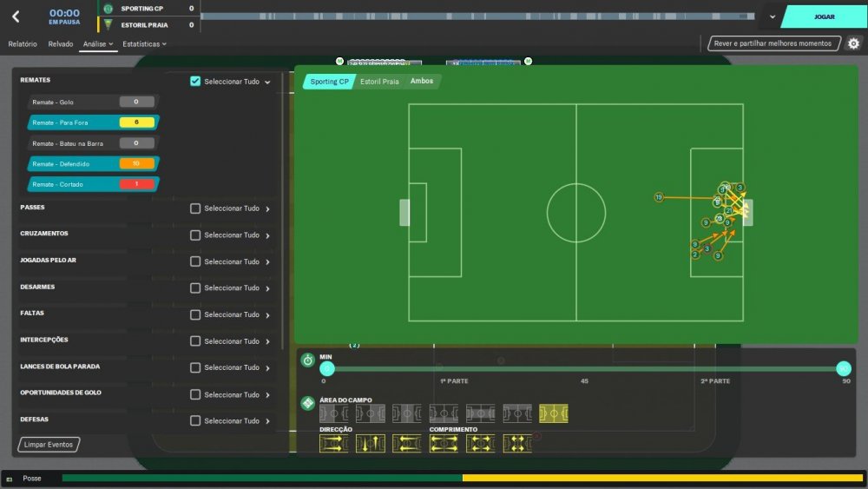Select the bottom flank pitch area filter
Image resolution: width=868 pixels, height=489 pixels.
click(x=444, y=413)
